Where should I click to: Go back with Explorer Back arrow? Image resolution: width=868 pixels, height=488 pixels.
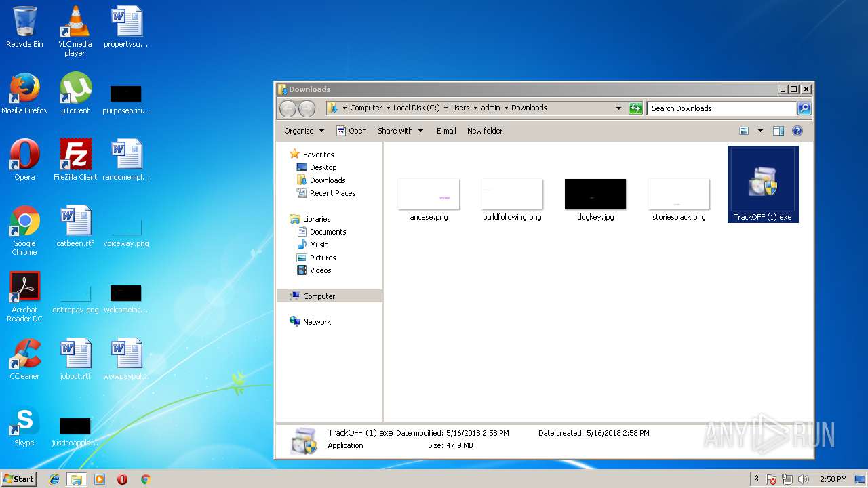[x=288, y=108]
